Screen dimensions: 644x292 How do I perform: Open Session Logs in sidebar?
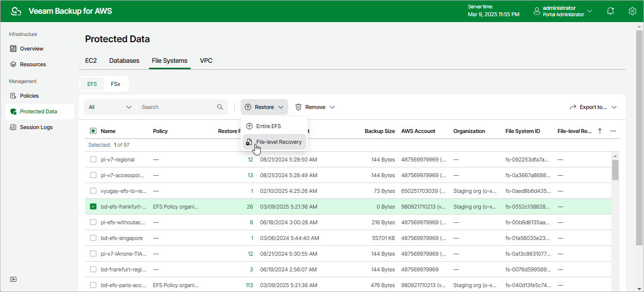tap(36, 127)
